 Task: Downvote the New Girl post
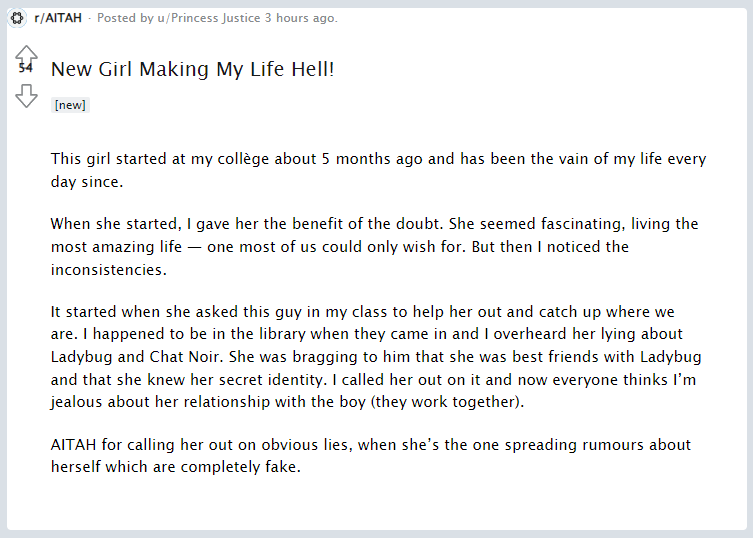(x=26, y=95)
